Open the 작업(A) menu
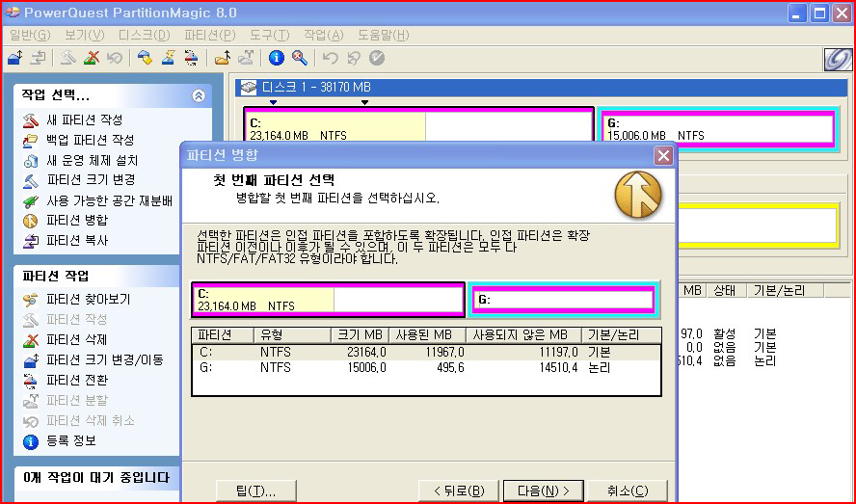Screen dimensions: 856x504 (324, 36)
